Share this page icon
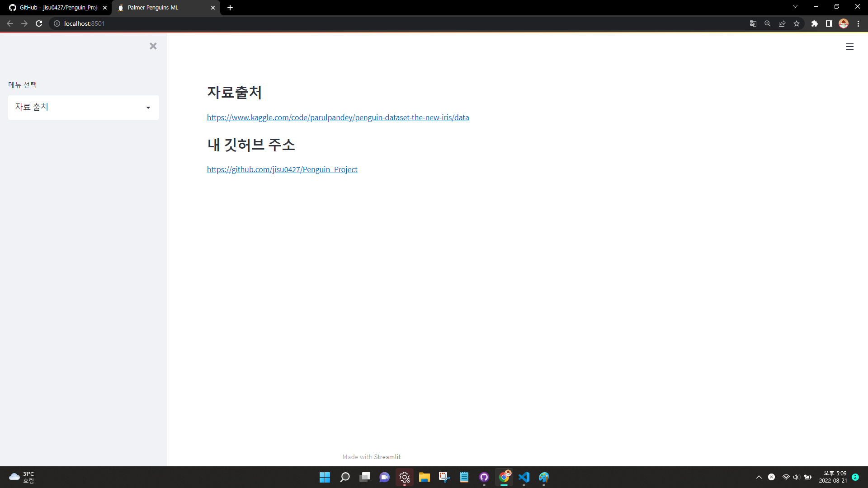Screen dimensions: 868x488 (782, 23)
